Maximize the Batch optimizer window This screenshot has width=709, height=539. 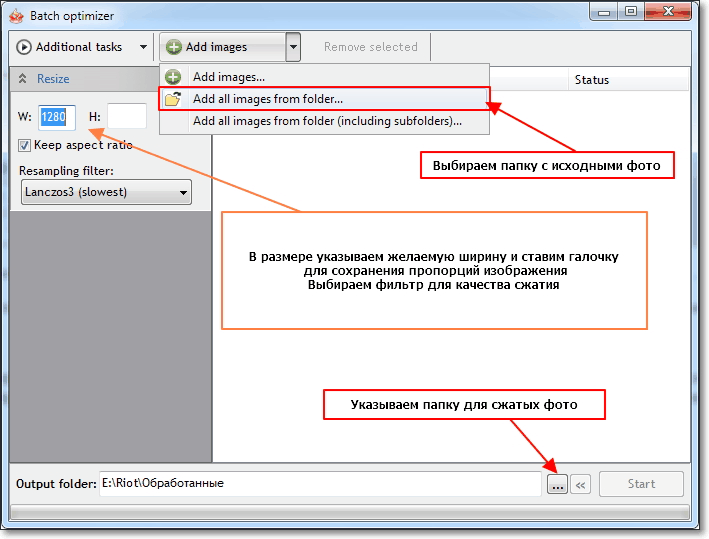click(x=631, y=11)
